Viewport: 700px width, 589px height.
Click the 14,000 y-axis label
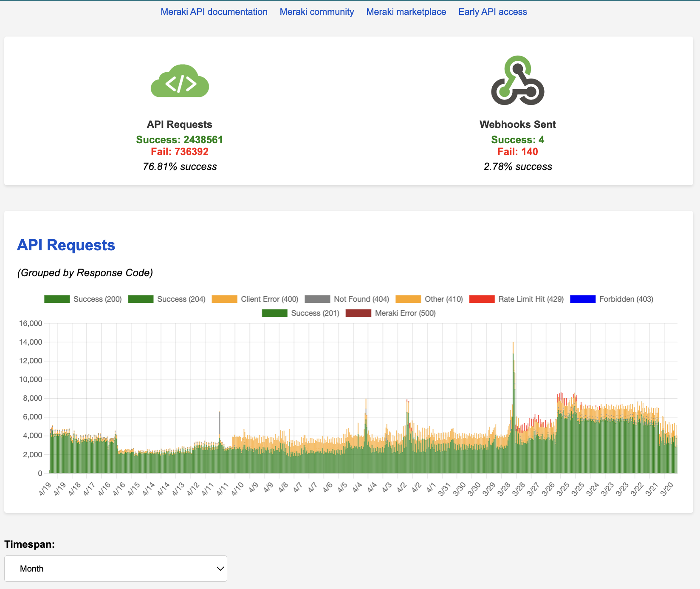(31, 342)
